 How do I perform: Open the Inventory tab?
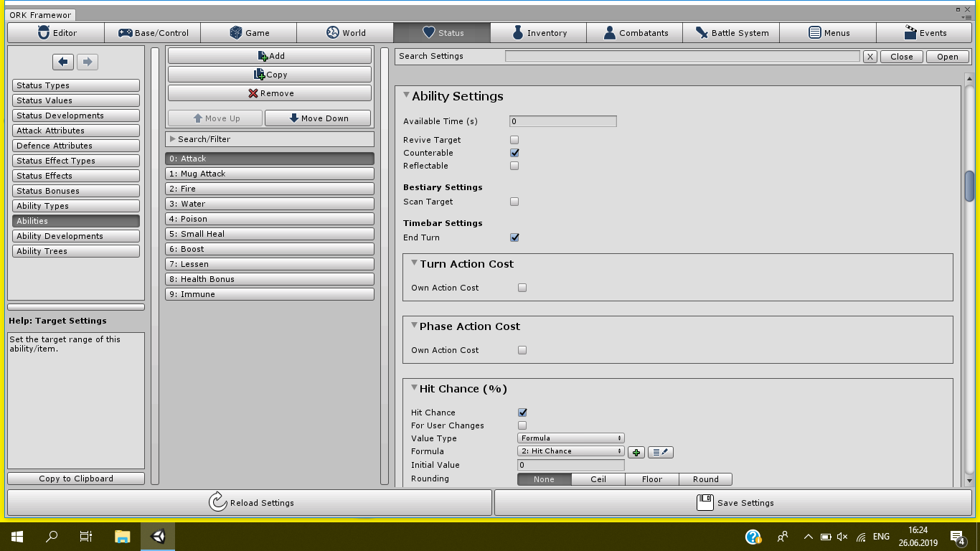click(538, 33)
